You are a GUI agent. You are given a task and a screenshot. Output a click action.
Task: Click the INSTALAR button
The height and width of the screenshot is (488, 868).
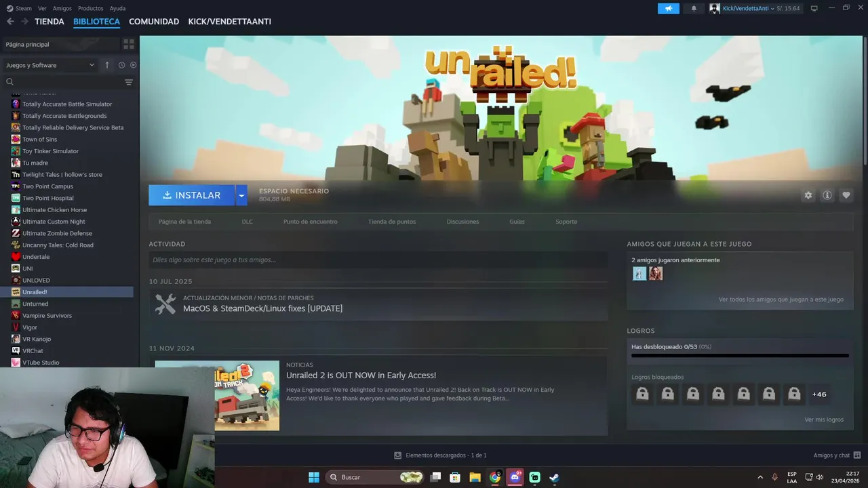point(192,195)
